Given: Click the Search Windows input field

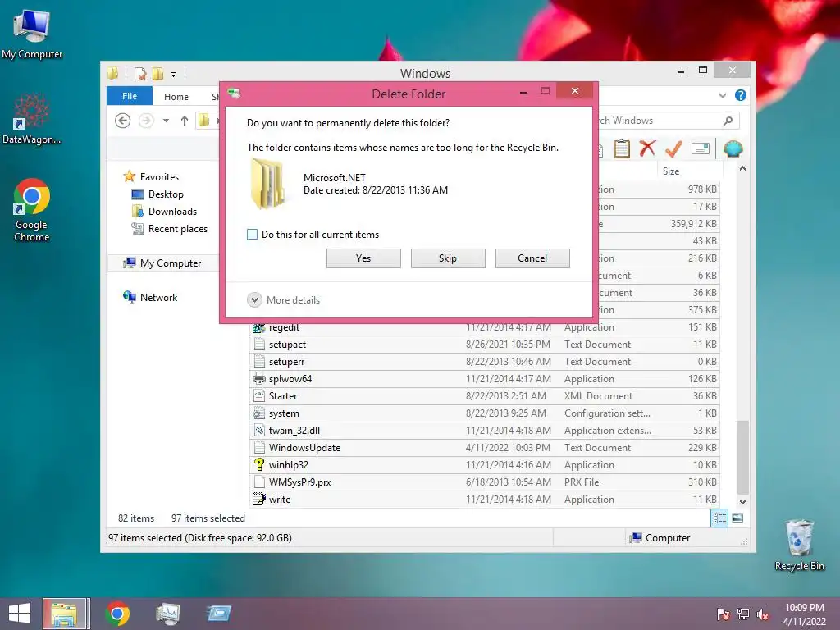Looking at the screenshot, I should point(667,121).
